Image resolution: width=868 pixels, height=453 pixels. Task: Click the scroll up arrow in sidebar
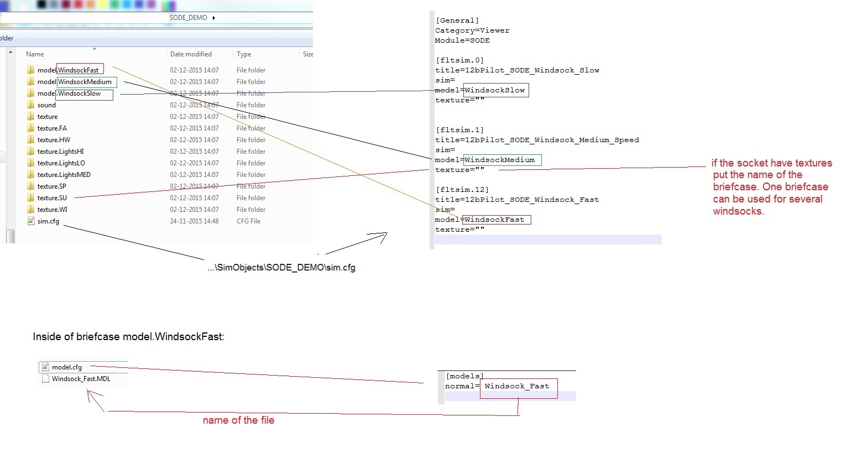(10, 52)
